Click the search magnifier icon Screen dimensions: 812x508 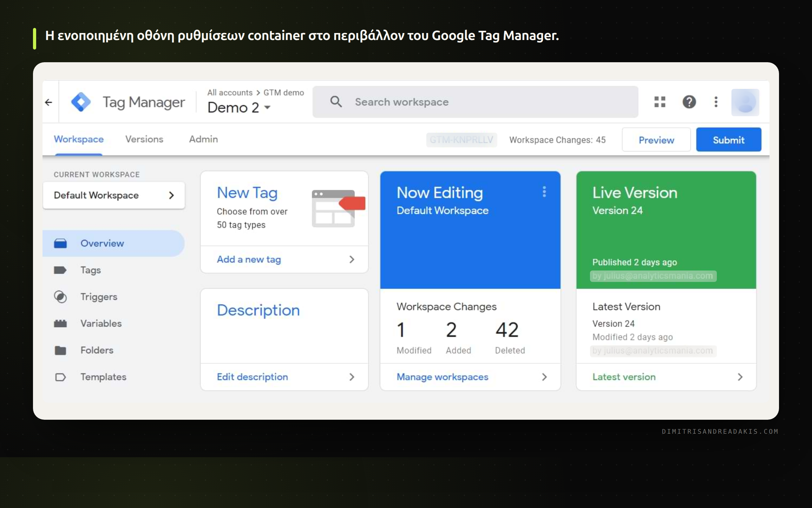point(336,102)
